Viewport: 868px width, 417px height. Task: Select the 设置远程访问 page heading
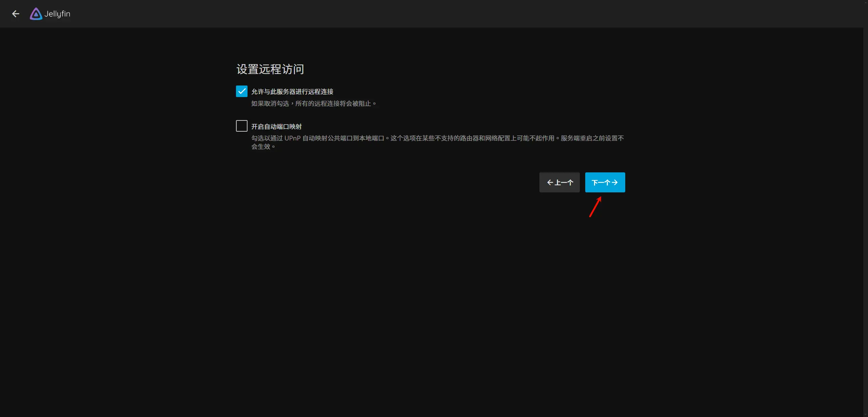click(270, 69)
